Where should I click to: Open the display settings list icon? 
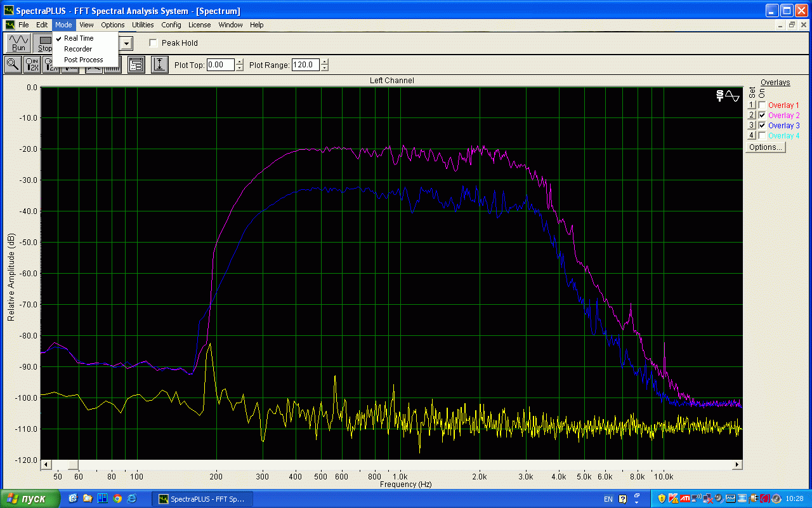click(x=136, y=64)
